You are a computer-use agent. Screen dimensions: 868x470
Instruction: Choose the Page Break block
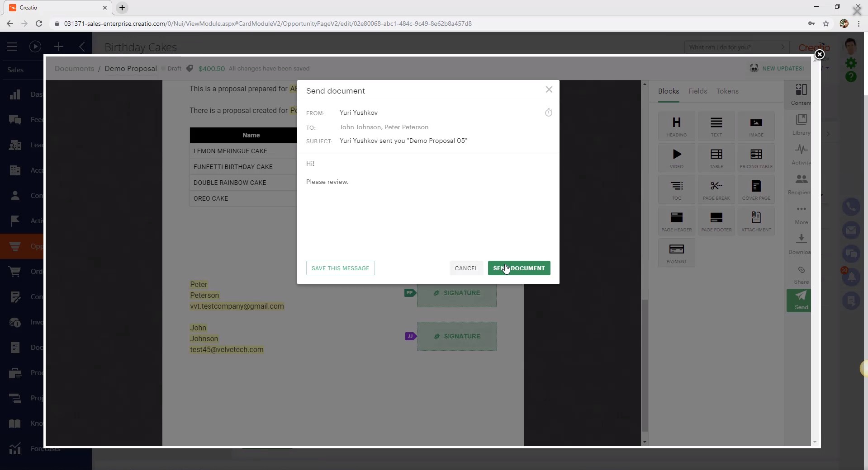click(716, 189)
